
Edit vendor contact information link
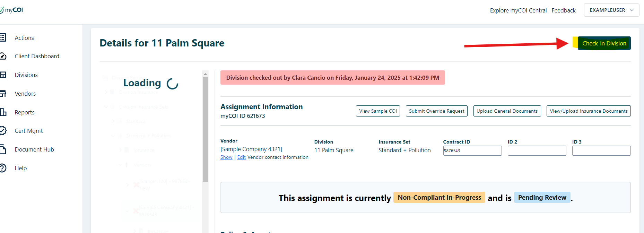pos(241,157)
